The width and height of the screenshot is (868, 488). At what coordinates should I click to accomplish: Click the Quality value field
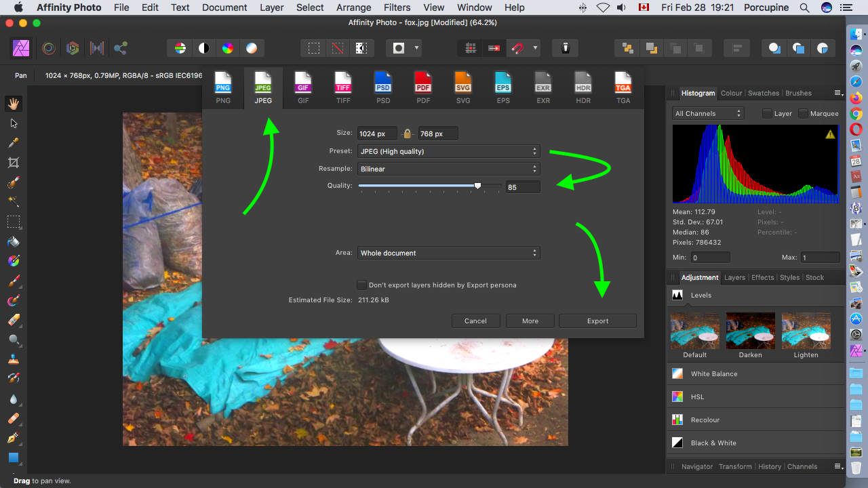click(x=523, y=187)
